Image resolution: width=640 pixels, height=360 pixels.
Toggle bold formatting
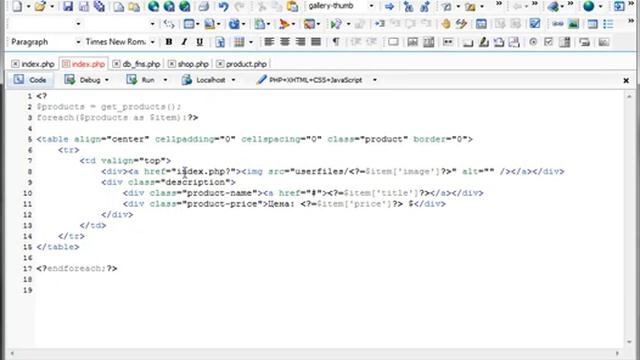coord(169,42)
